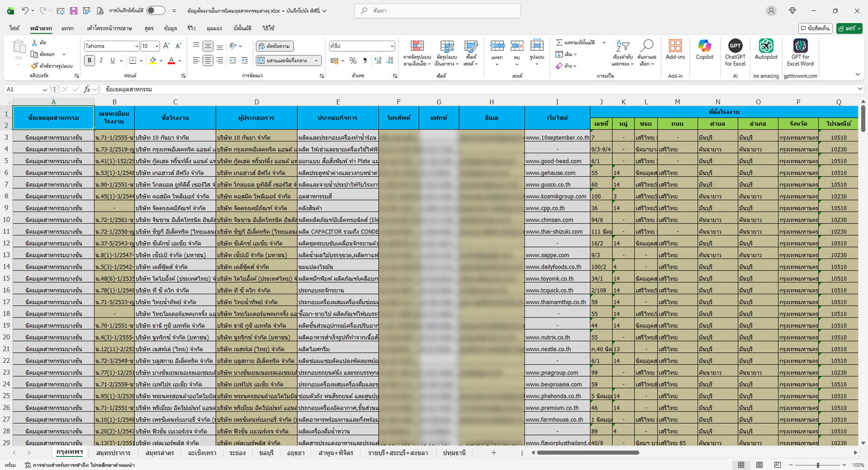Open the Autopilot add-in
868x470 pixels.
click(766, 50)
